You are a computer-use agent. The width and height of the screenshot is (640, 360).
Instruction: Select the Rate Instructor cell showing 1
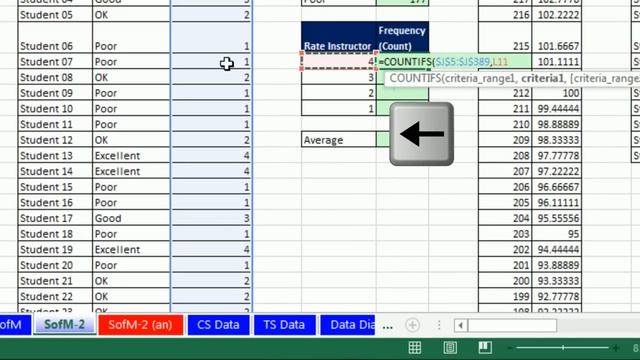pos(338,109)
